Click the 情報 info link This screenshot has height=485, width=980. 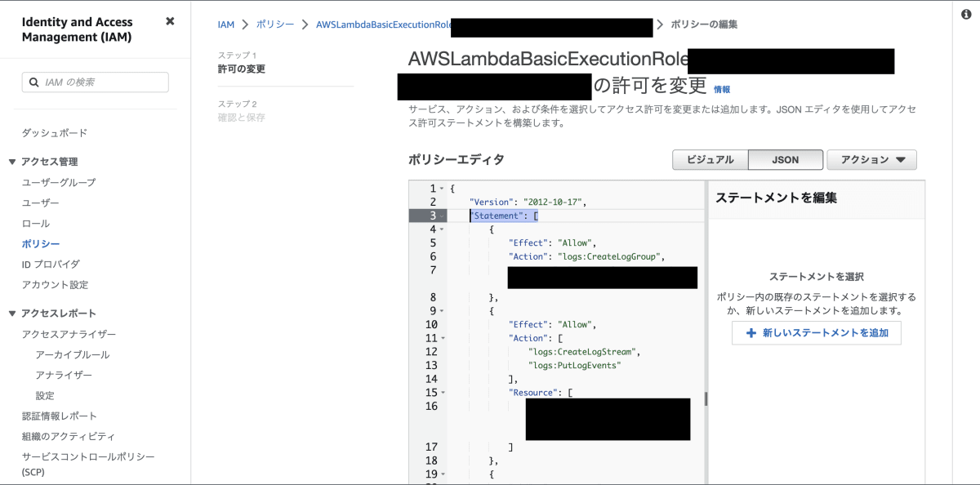(x=722, y=89)
